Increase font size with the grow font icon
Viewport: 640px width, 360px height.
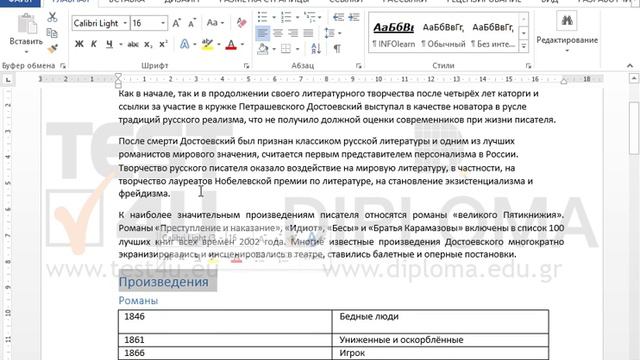coord(176,23)
